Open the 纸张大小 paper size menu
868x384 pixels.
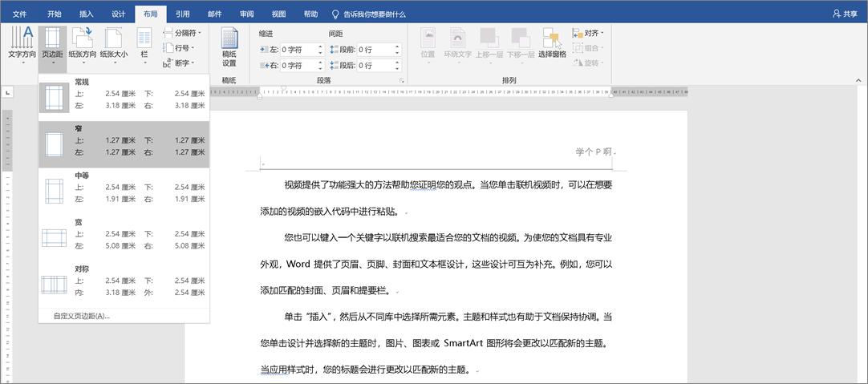(114, 47)
